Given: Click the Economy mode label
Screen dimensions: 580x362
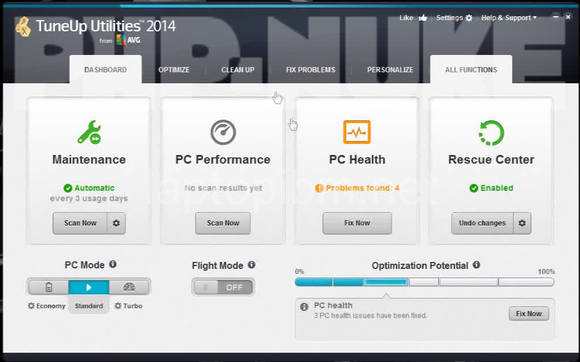Looking at the screenshot, I should (51, 306).
